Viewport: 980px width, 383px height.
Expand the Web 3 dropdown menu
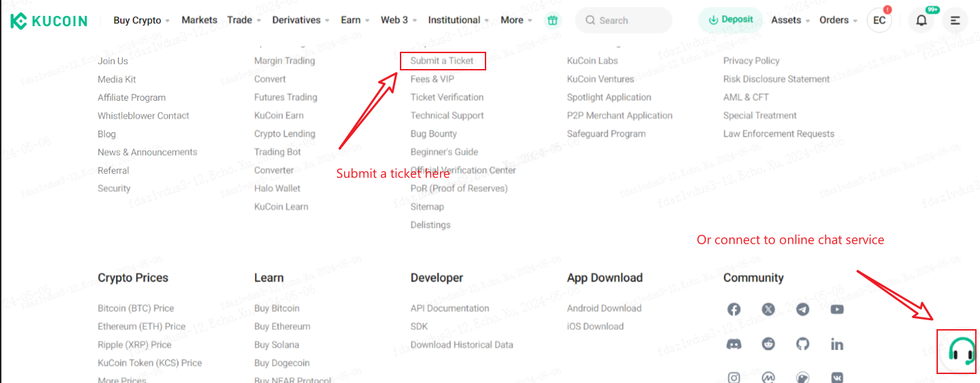pyautogui.click(x=398, y=20)
